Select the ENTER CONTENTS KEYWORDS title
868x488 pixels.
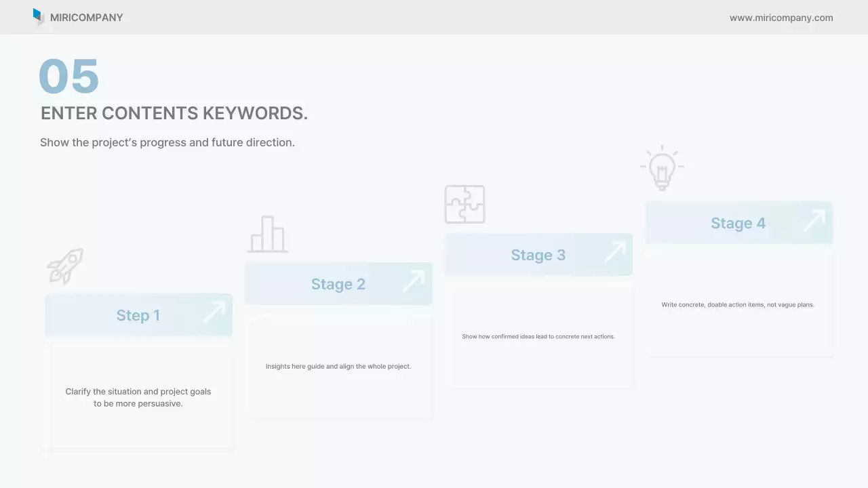click(x=174, y=113)
